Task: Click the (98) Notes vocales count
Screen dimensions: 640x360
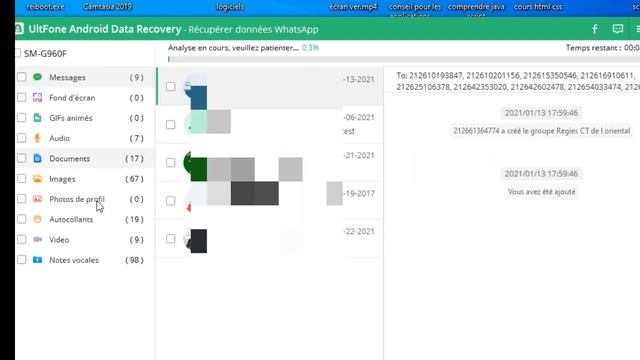Action: 134,260
